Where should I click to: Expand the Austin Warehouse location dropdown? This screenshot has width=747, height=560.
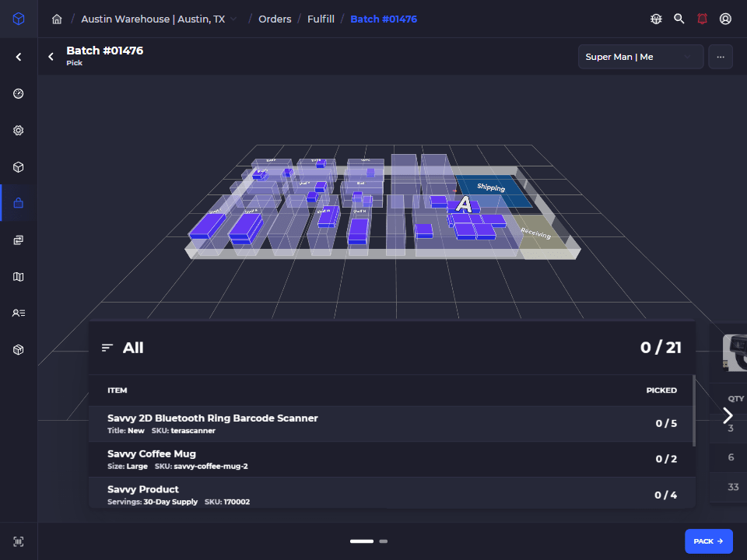click(159, 19)
